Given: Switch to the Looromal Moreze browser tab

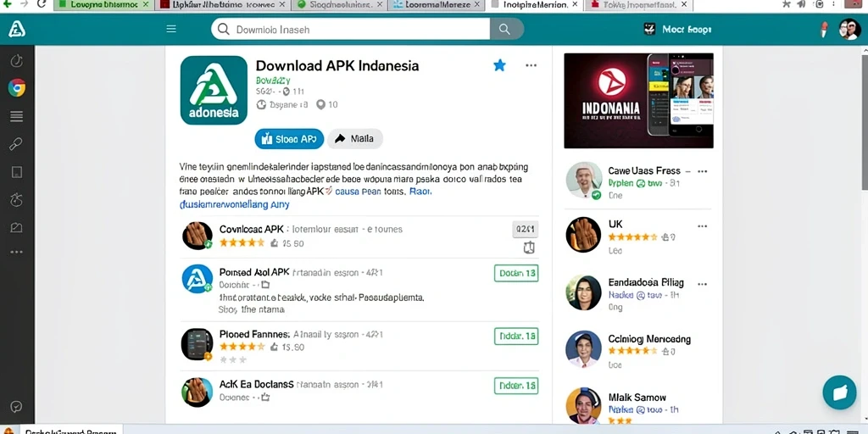Looking at the screenshot, I should [x=437, y=5].
